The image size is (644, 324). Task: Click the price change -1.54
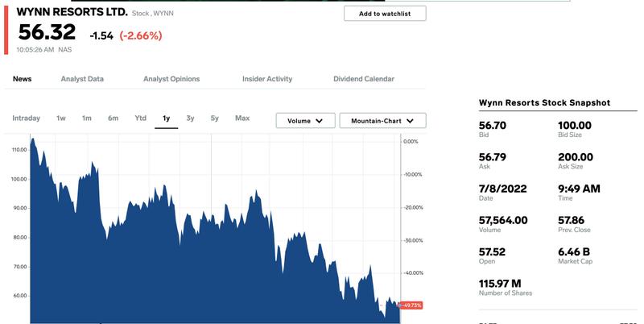[x=101, y=35]
